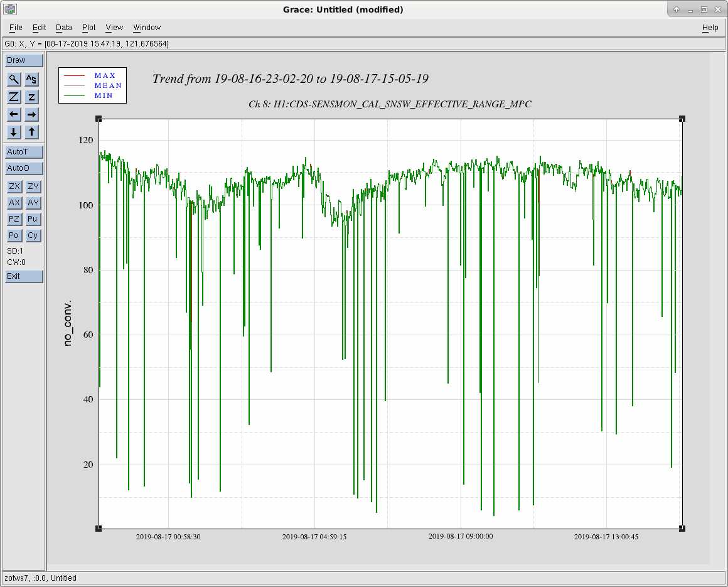Click the 20 Y-axis tick label
Image resolution: width=728 pixels, height=587 pixels.
pyautogui.click(x=88, y=465)
